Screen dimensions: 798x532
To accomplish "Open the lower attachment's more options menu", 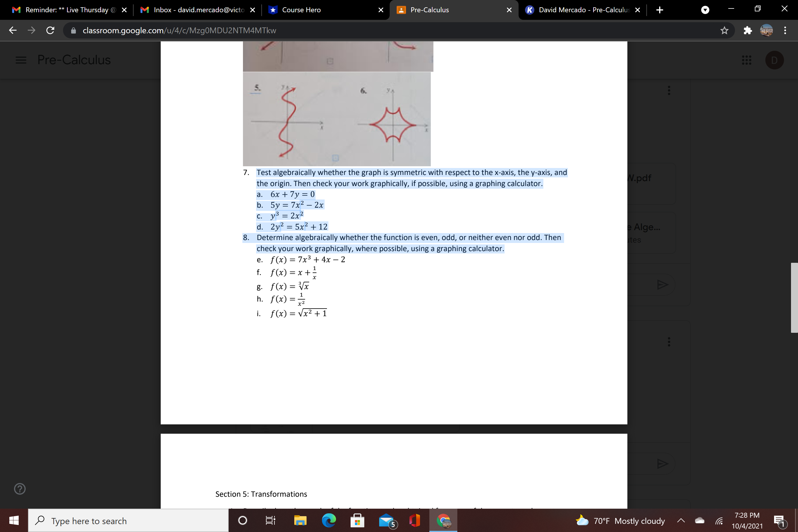I will [x=669, y=342].
